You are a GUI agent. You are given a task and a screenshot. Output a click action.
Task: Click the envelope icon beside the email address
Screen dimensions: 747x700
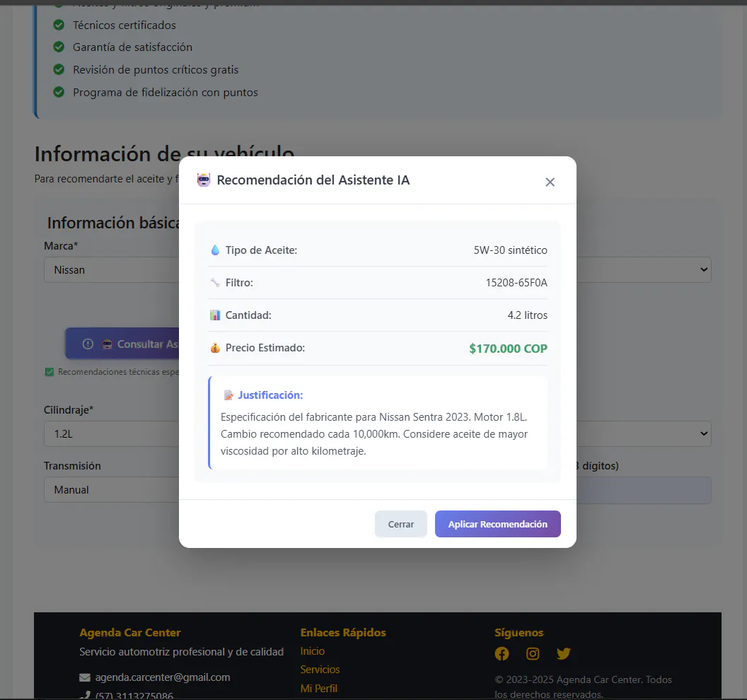(x=85, y=677)
